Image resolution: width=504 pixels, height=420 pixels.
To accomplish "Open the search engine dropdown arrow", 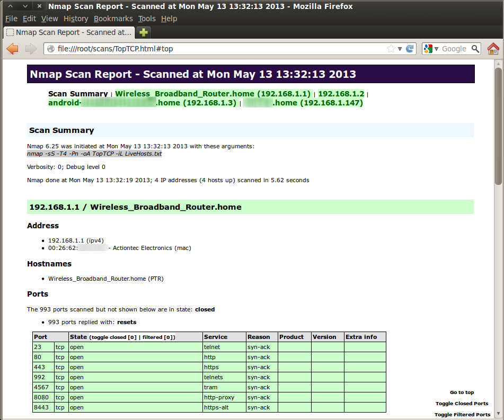I will [436, 48].
